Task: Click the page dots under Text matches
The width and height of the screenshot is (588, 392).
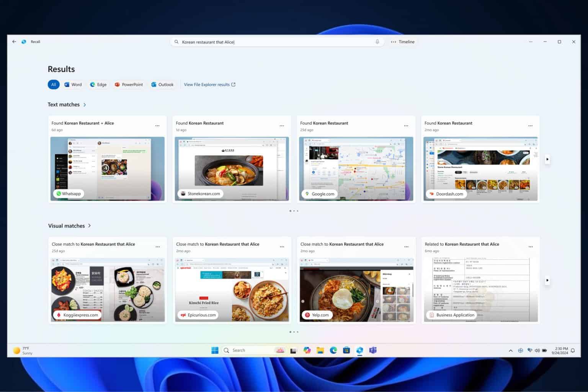Action: point(294,211)
